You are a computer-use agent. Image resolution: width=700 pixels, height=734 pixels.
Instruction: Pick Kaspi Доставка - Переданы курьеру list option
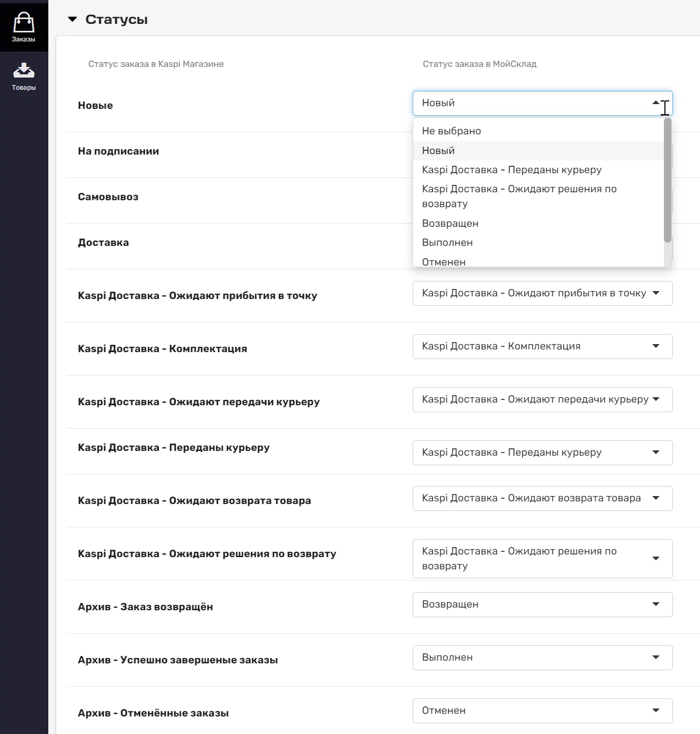(538, 170)
